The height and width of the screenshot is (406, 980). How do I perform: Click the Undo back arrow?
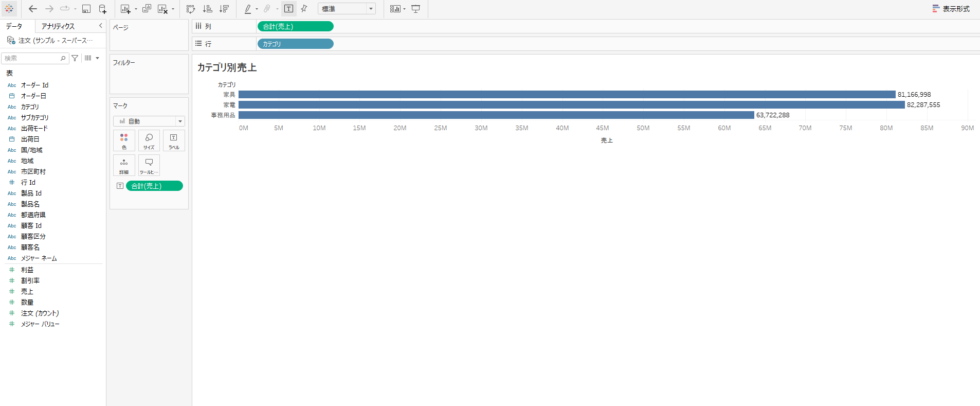pyautogui.click(x=33, y=9)
